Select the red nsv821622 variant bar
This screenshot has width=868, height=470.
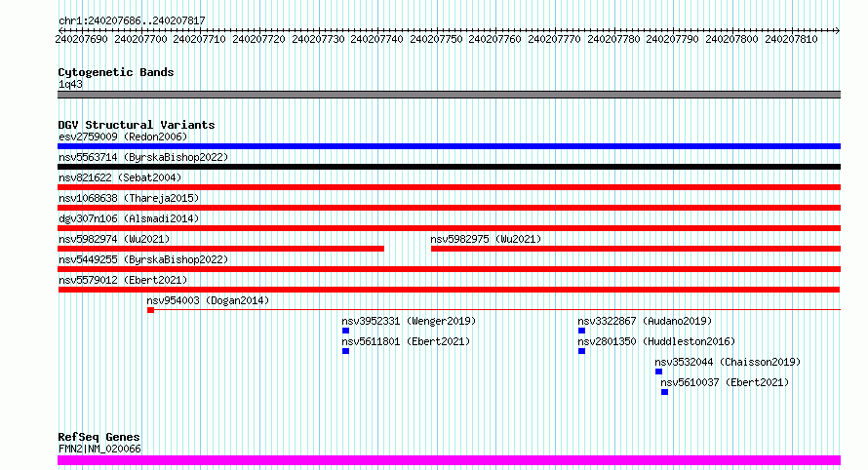449,187
